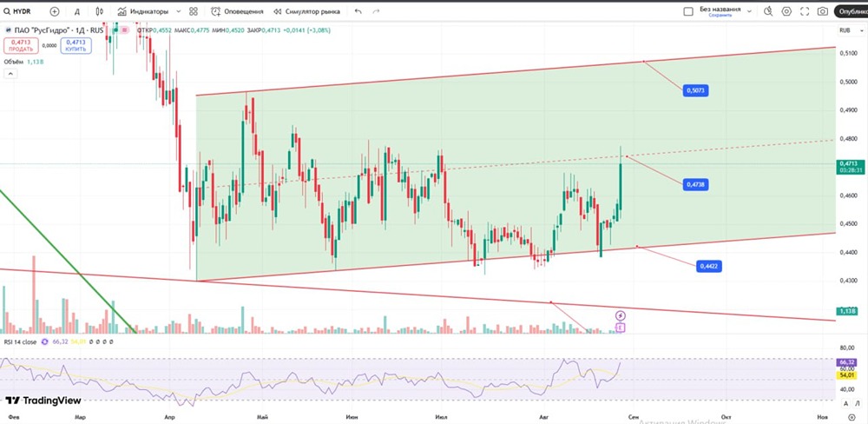
Task: Expand the layout name dropdown arrow
Action: click(x=748, y=10)
